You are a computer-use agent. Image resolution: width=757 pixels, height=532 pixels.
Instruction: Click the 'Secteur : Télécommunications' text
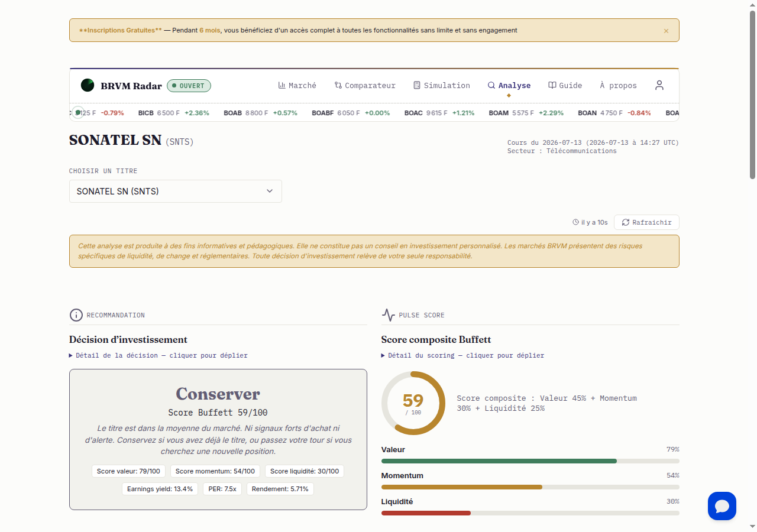tap(562, 151)
